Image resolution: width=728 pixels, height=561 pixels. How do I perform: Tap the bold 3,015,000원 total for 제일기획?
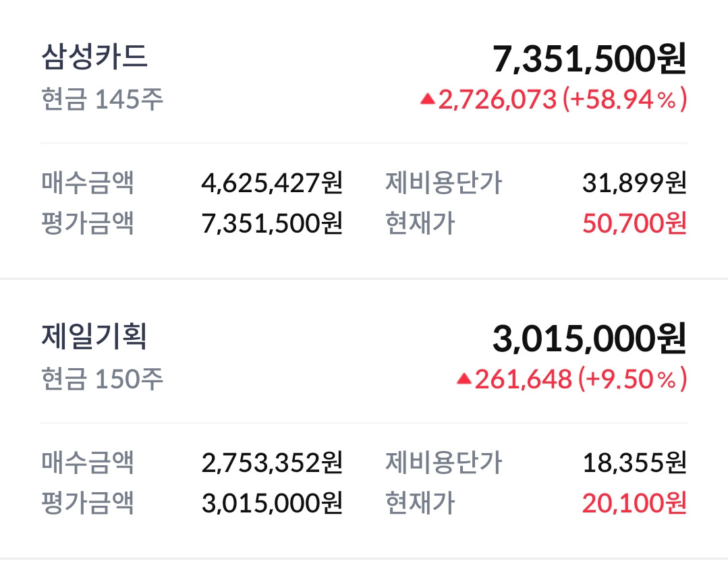coord(589,339)
